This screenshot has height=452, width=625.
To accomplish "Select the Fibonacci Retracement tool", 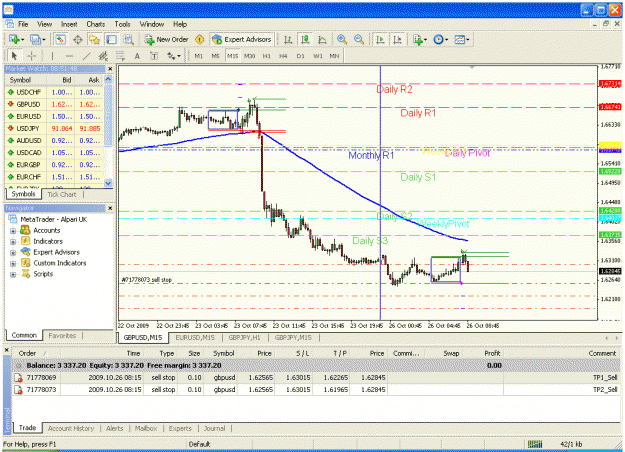I will [x=120, y=56].
